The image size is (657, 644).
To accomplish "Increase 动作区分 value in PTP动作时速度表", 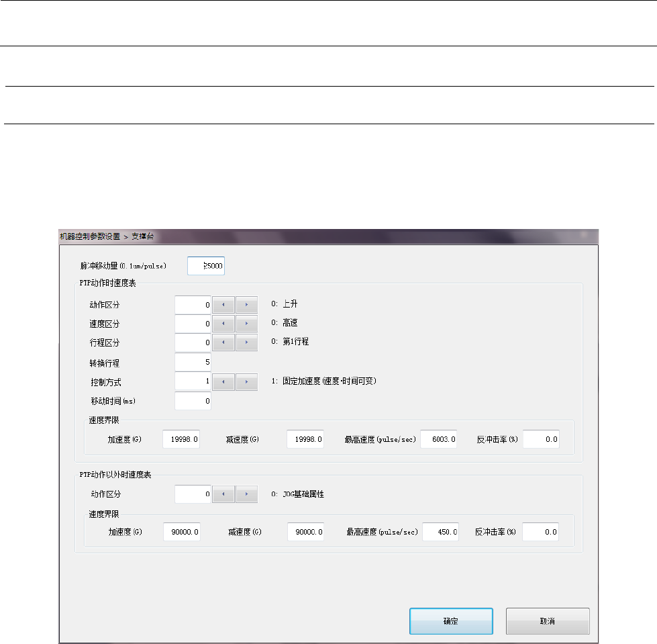I will [246, 305].
